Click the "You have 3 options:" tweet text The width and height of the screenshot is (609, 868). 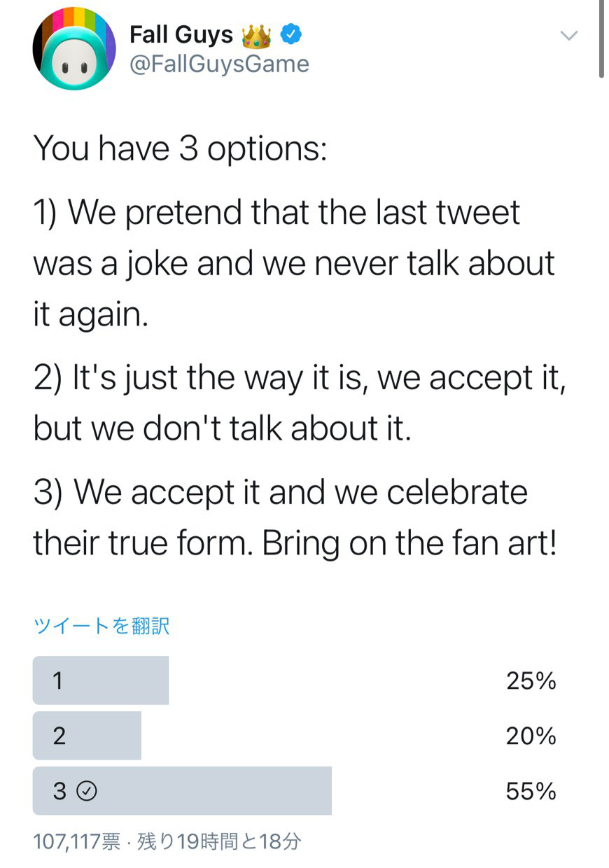click(181, 149)
